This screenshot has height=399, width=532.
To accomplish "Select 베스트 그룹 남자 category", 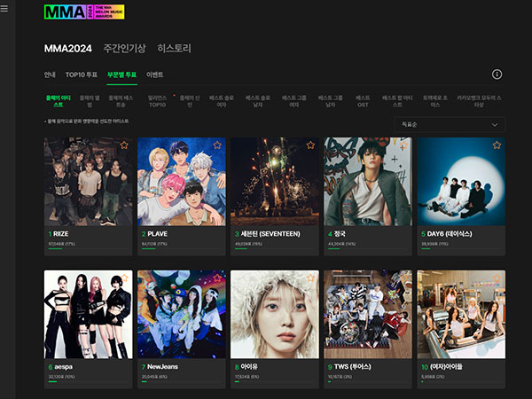I will click(x=331, y=101).
